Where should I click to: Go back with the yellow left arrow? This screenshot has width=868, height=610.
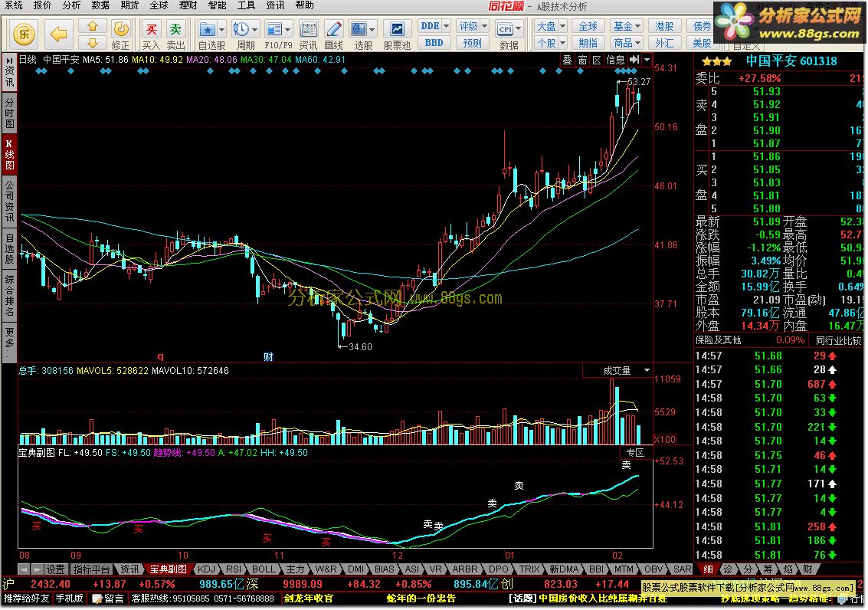pos(58,34)
